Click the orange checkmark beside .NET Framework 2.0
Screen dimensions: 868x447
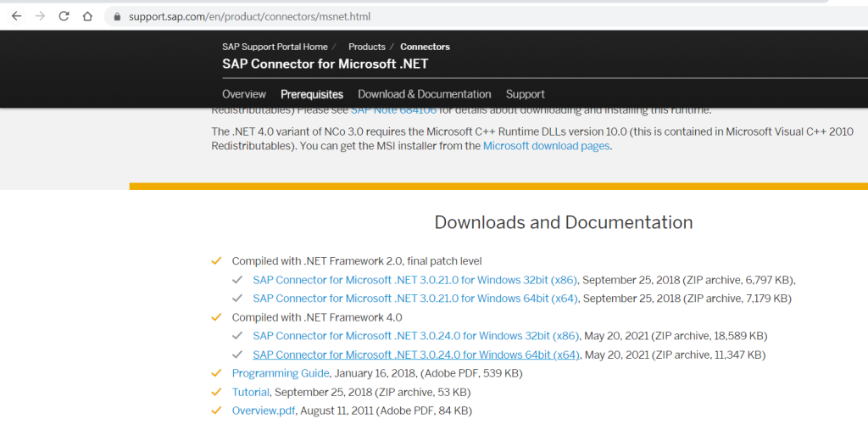(x=216, y=260)
